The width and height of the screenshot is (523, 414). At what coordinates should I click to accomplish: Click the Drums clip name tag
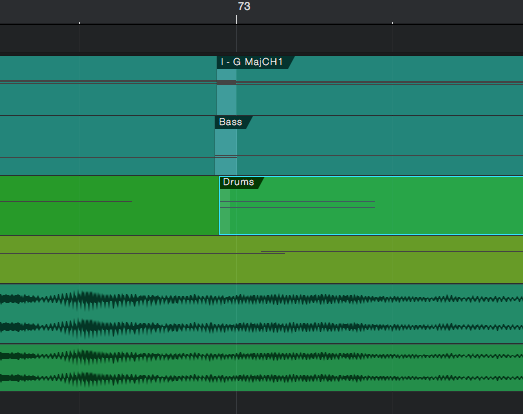coord(241,182)
